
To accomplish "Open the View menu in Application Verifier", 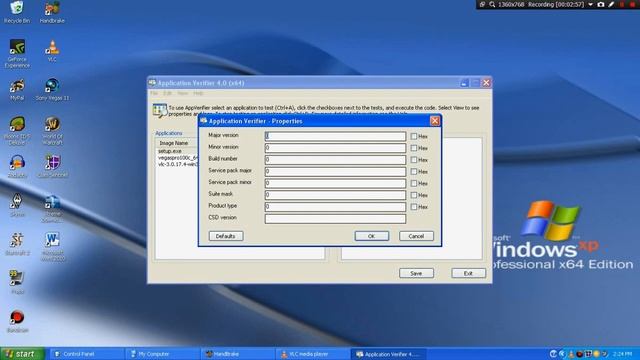I will coord(182,93).
